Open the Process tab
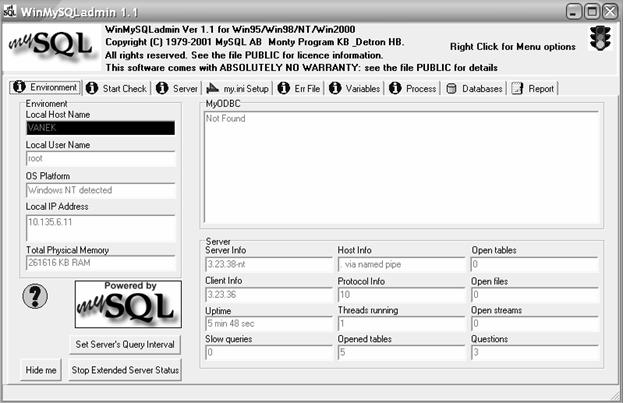 [x=413, y=88]
